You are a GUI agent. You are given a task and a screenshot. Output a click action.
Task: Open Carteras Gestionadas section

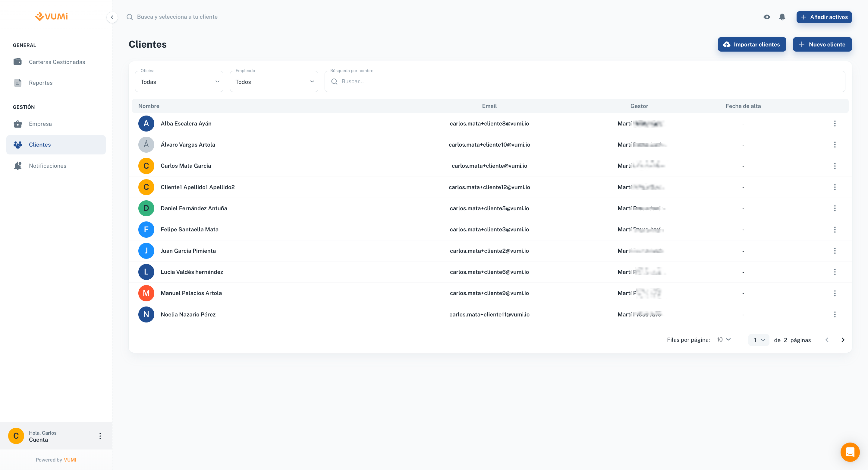click(56, 62)
